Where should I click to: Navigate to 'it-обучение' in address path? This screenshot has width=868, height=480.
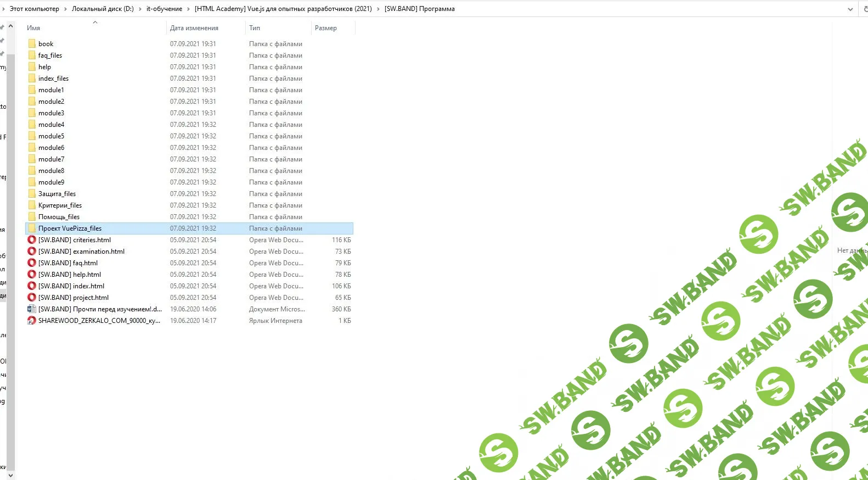164,9
